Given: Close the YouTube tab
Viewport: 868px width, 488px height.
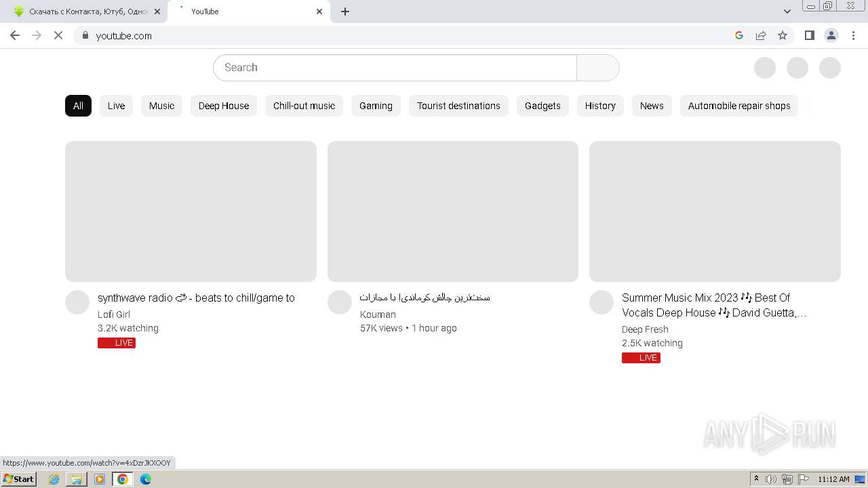Looking at the screenshot, I should point(319,12).
